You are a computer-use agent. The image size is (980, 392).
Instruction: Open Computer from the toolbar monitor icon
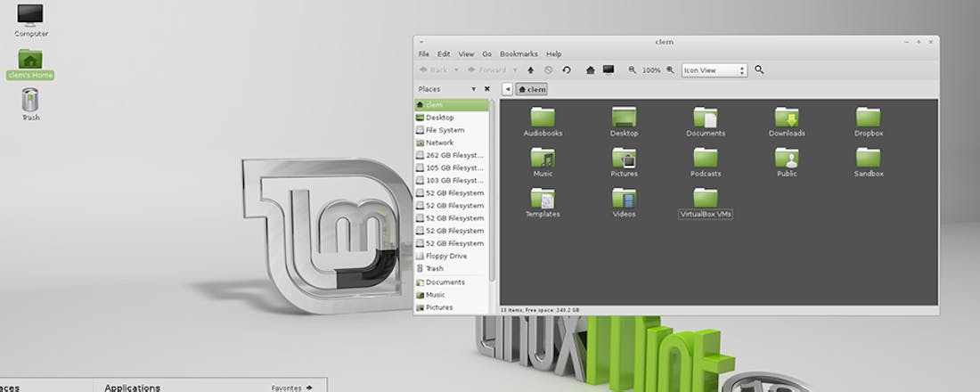(x=608, y=70)
